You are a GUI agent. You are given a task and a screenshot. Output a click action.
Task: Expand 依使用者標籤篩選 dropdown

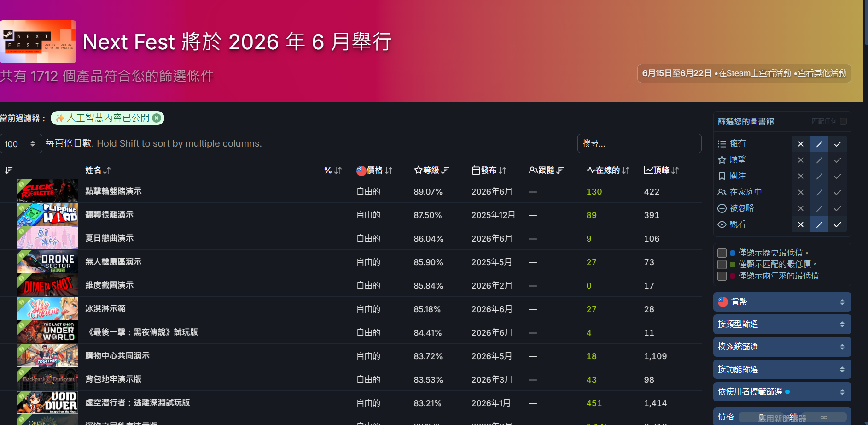pos(782,392)
